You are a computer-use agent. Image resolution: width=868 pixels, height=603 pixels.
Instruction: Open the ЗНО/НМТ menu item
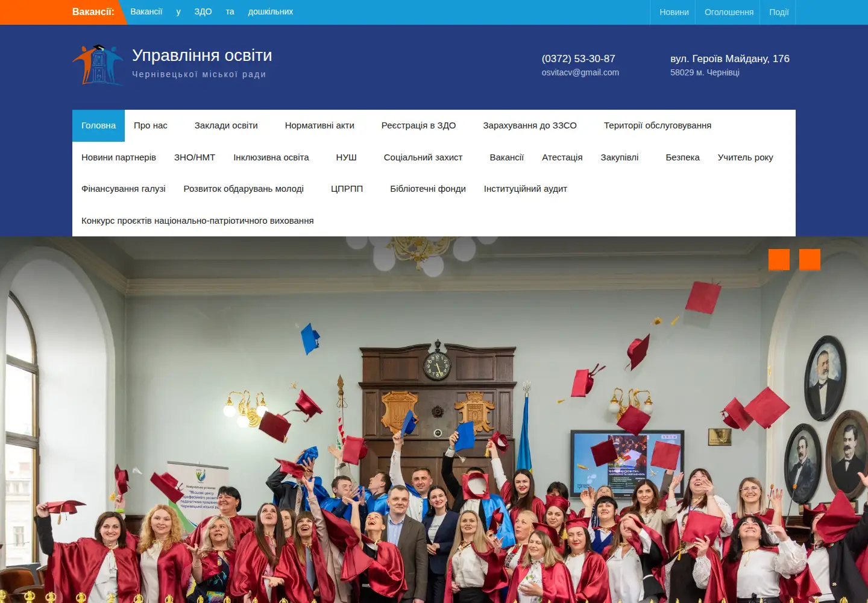pyautogui.click(x=195, y=157)
